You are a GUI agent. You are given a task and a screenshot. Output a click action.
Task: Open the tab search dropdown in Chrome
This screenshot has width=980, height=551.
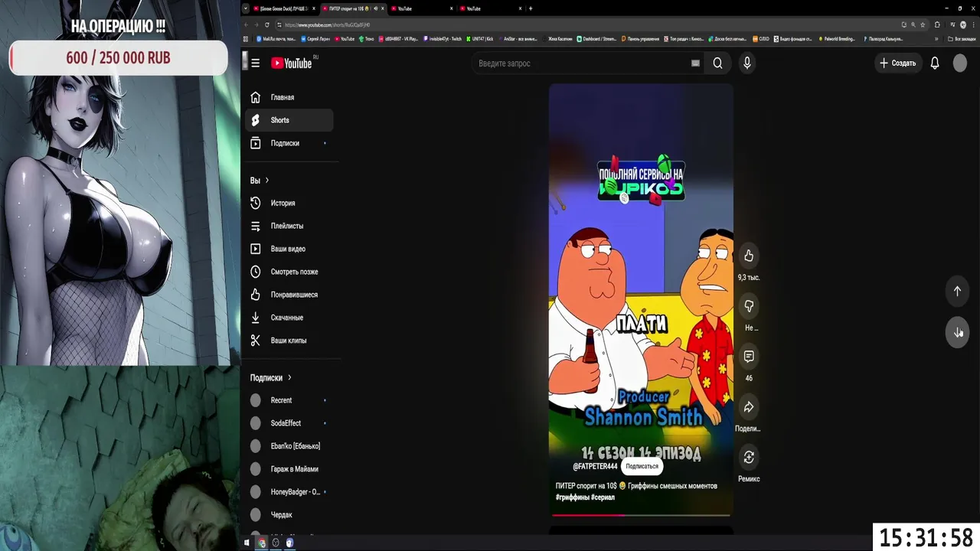[x=245, y=8]
